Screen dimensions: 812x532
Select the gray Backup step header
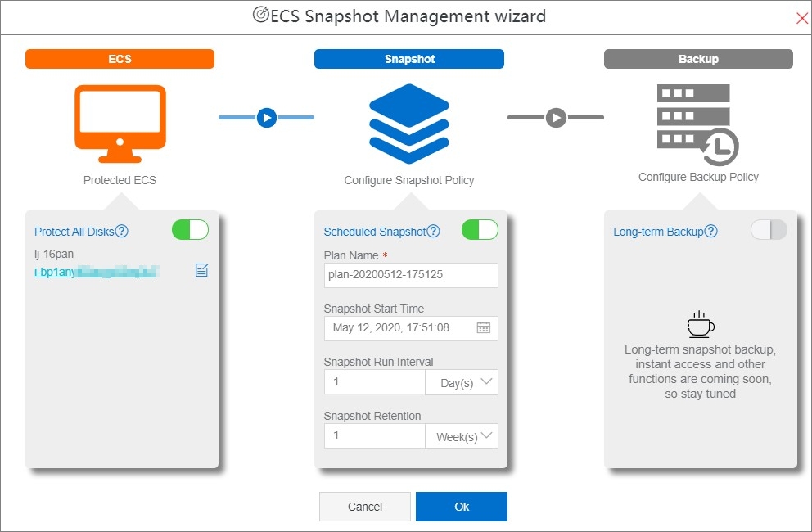click(x=698, y=59)
